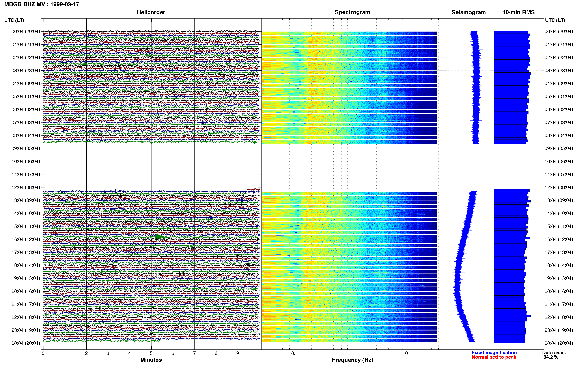Click minute tick label 3 on the Helicorder axis
Image resolution: width=588 pixels, height=368 pixels.
108,353
